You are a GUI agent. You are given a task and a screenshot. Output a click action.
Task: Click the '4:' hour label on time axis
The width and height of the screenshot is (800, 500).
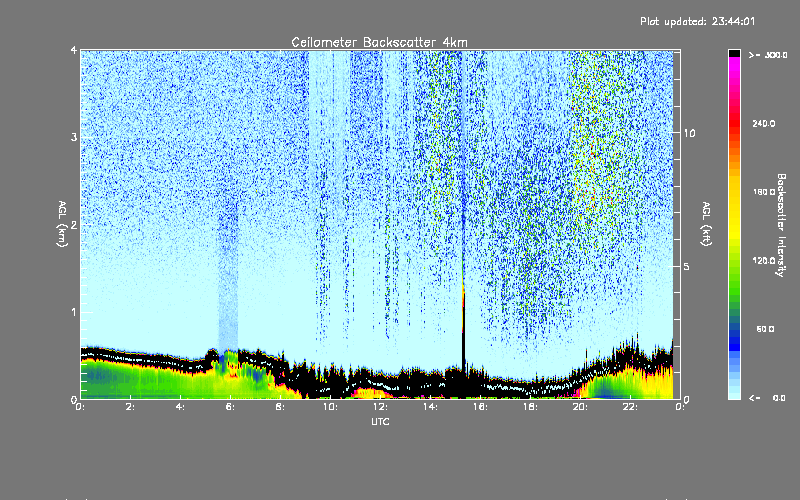point(181,407)
